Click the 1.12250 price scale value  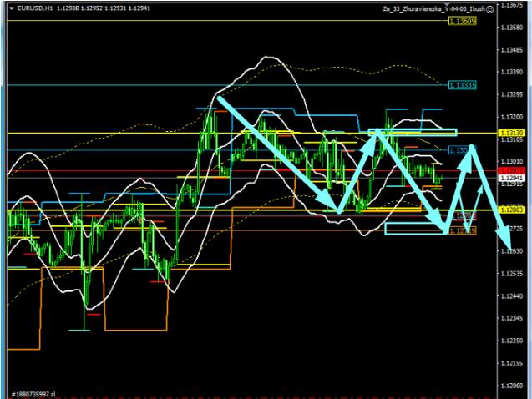(512, 341)
